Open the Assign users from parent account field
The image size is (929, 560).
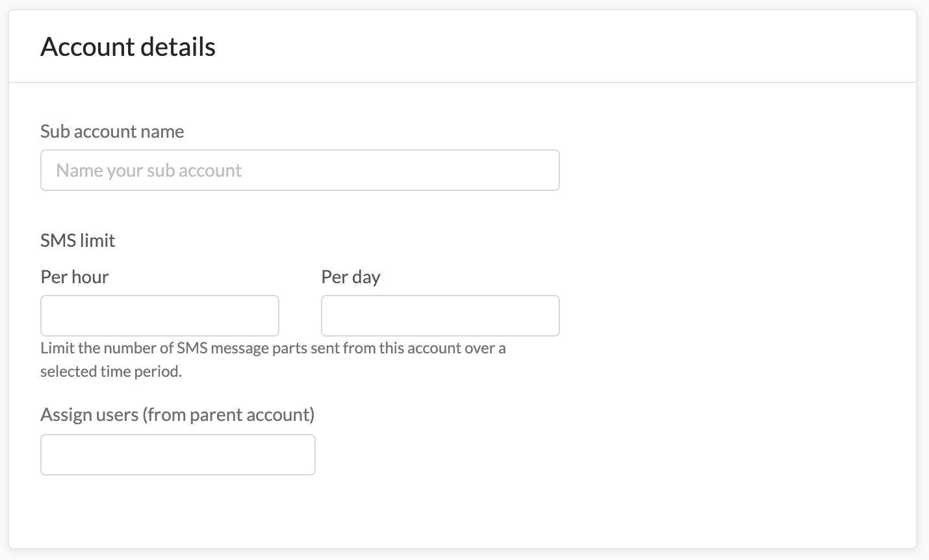coord(177,454)
